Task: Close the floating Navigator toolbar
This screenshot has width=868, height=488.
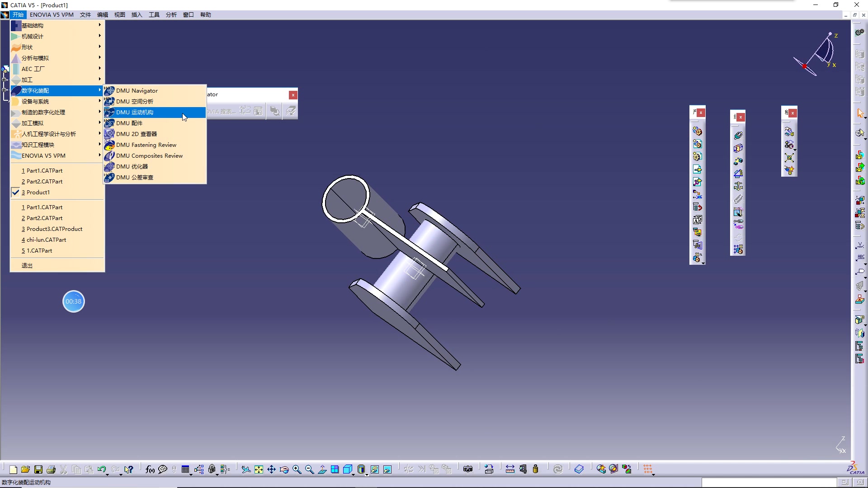Action: [293, 95]
